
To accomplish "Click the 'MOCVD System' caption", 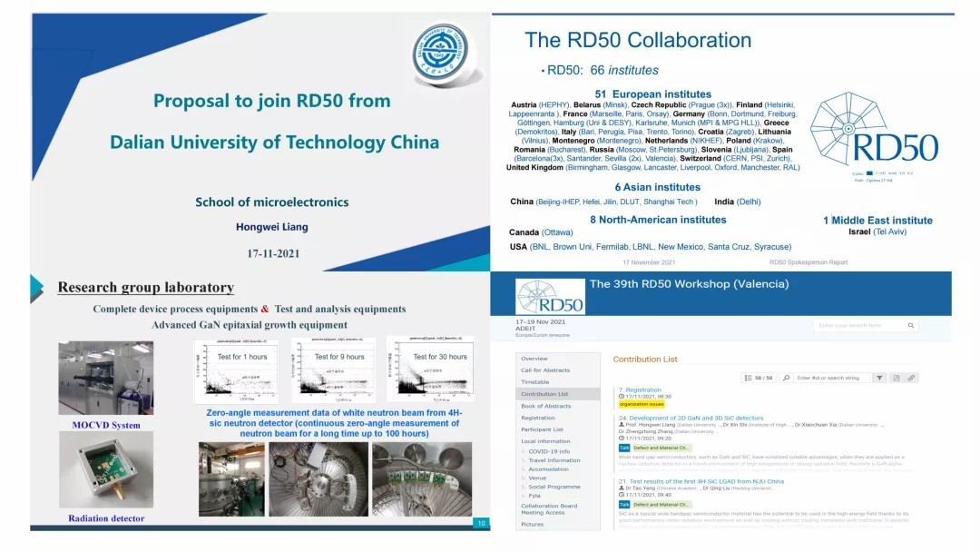I will pyautogui.click(x=105, y=425).
